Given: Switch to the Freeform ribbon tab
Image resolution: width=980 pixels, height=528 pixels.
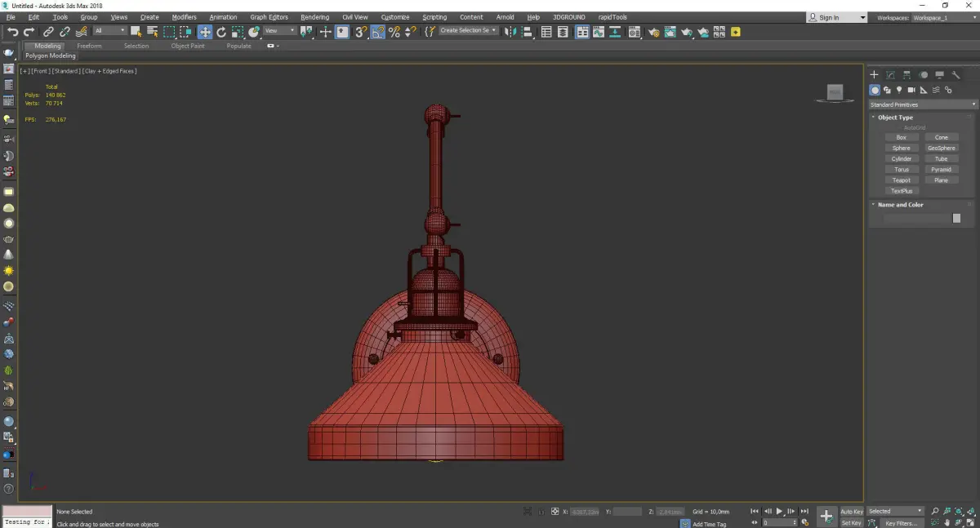Looking at the screenshot, I should pyautogui.click(x=89, y=46).
